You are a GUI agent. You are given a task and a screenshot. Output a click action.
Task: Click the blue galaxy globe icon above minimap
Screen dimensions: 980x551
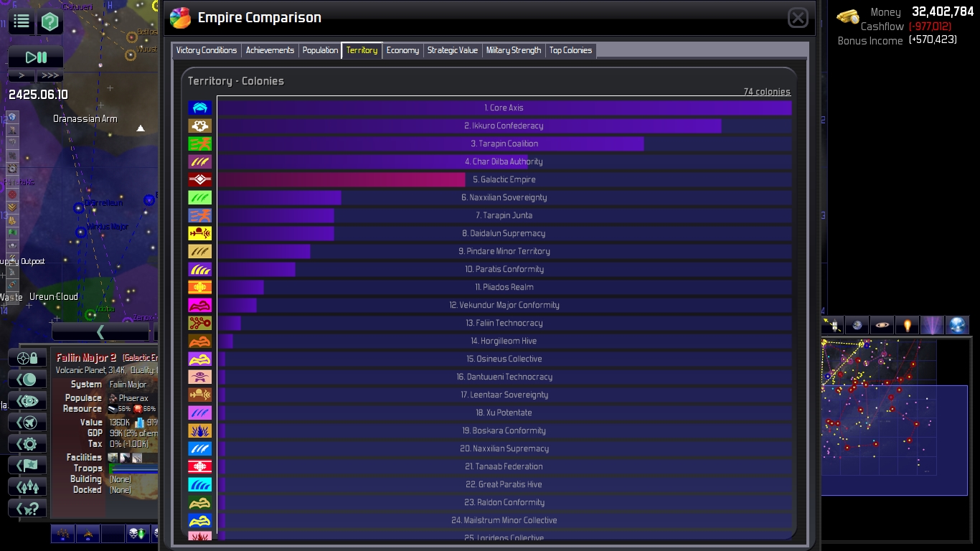coord(957,325)
